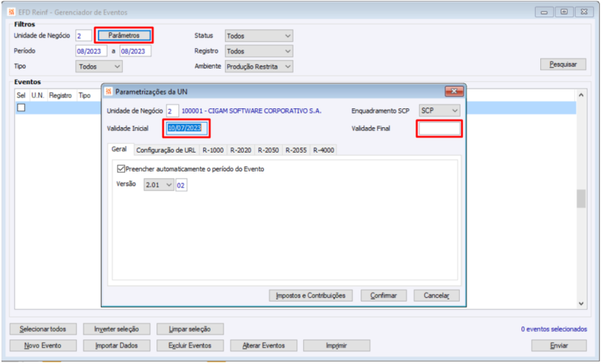Image resolution: width=602 pixels, height=364 pixels.
Task: Click the dialog Unidade de Negócio field
Action: pyautogui.click(x=172, y=111)
